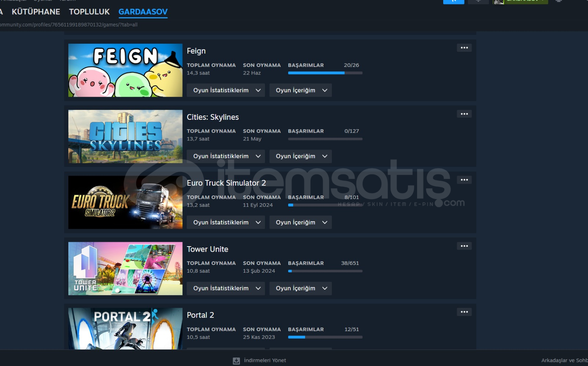The width and height of the screenshot is (588, 366).
Task: Switch to the KÜTÜPHANE tab
Action: [x=36, y=12]
